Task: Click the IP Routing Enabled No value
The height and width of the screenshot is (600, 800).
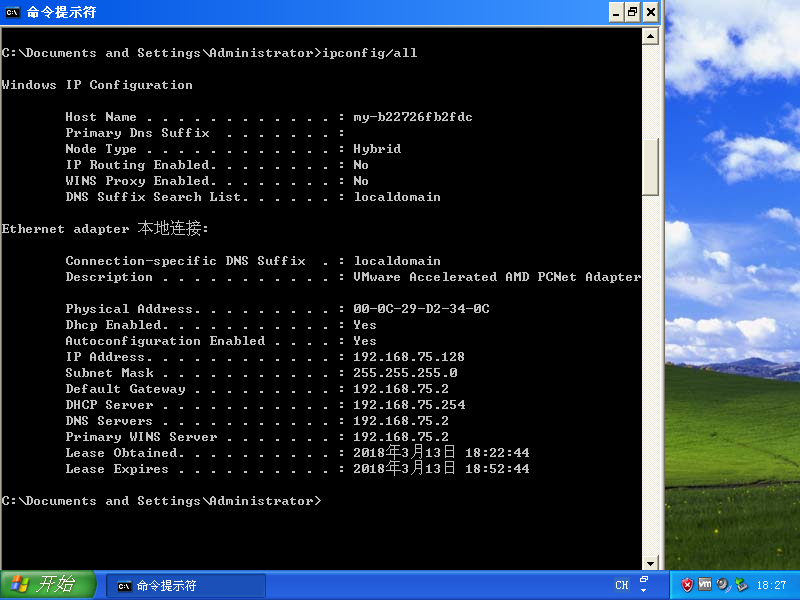Action: tap(361, 165)
